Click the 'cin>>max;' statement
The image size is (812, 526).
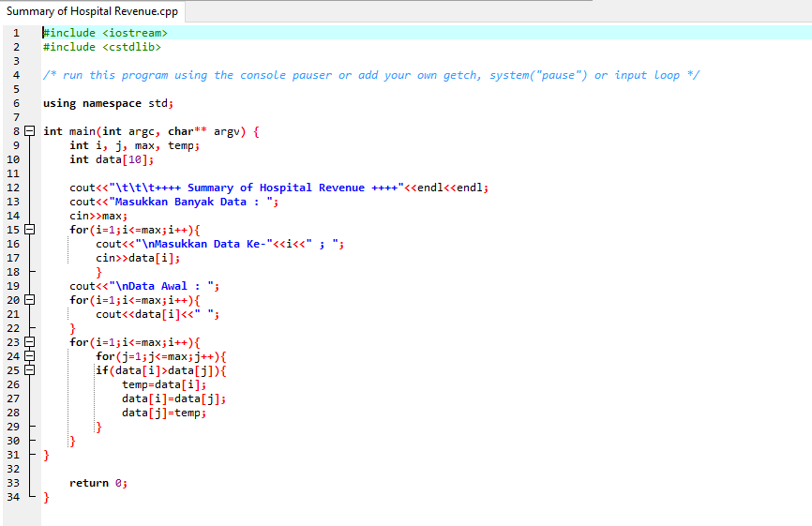98,216
